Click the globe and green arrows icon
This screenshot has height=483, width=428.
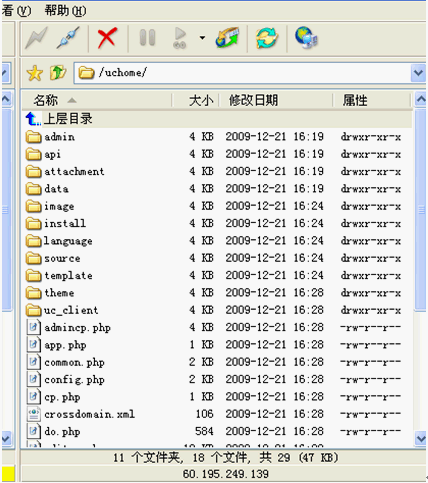(x=228, y=38)
